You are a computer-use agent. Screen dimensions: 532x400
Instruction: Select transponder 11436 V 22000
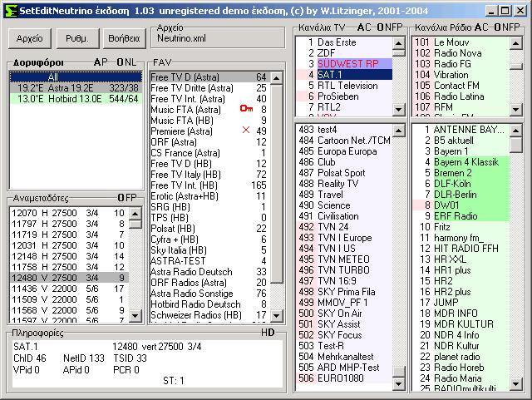pos(69,289)
